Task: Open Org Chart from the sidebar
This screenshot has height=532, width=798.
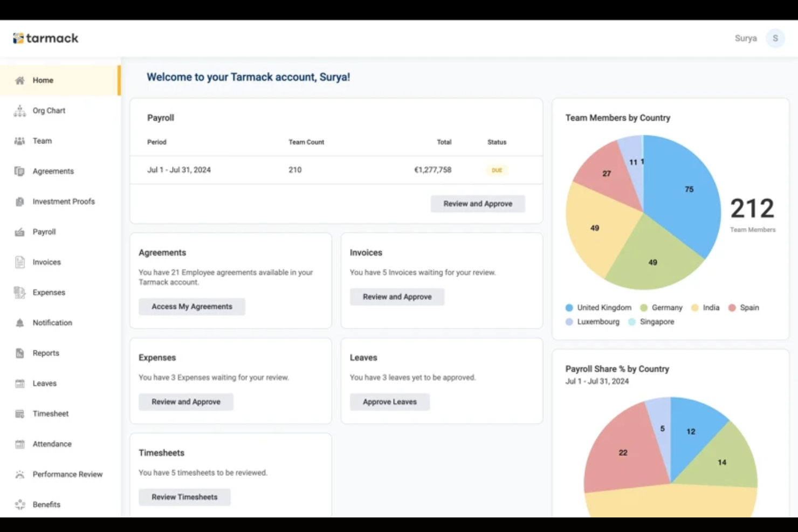Action: (49, 110)
